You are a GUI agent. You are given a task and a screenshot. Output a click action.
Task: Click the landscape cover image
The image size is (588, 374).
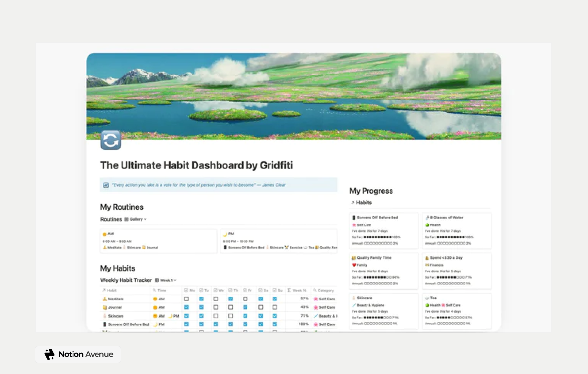293,96
